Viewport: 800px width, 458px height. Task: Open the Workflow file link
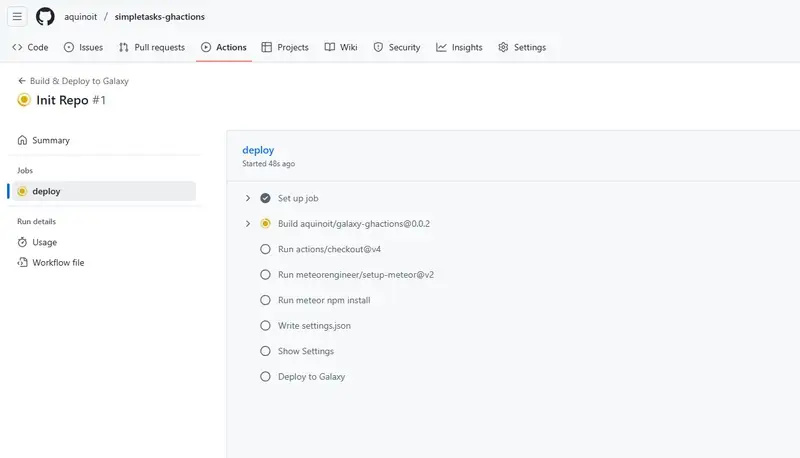(x=104, y=262)
